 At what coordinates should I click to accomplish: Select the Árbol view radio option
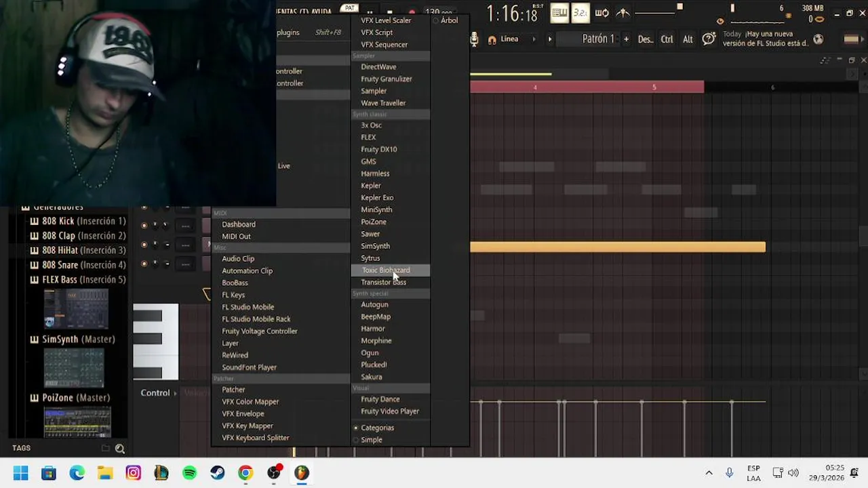click(446, 20)
